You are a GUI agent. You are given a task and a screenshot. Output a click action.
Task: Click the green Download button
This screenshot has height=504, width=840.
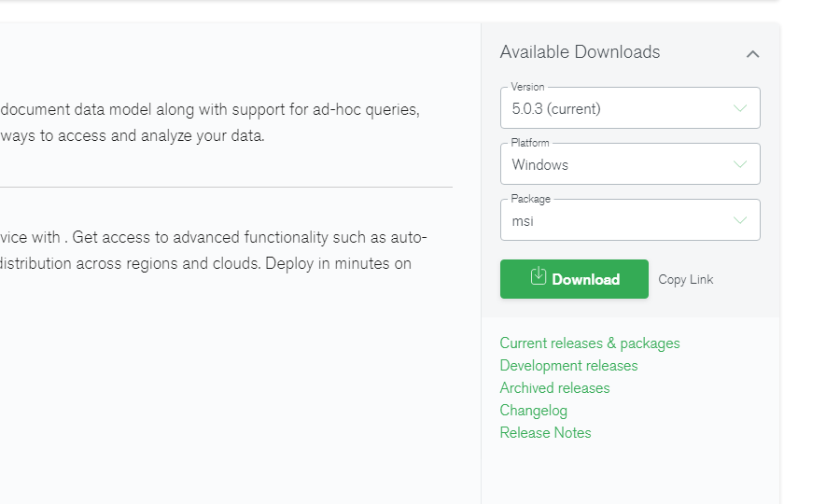[574, 279]
